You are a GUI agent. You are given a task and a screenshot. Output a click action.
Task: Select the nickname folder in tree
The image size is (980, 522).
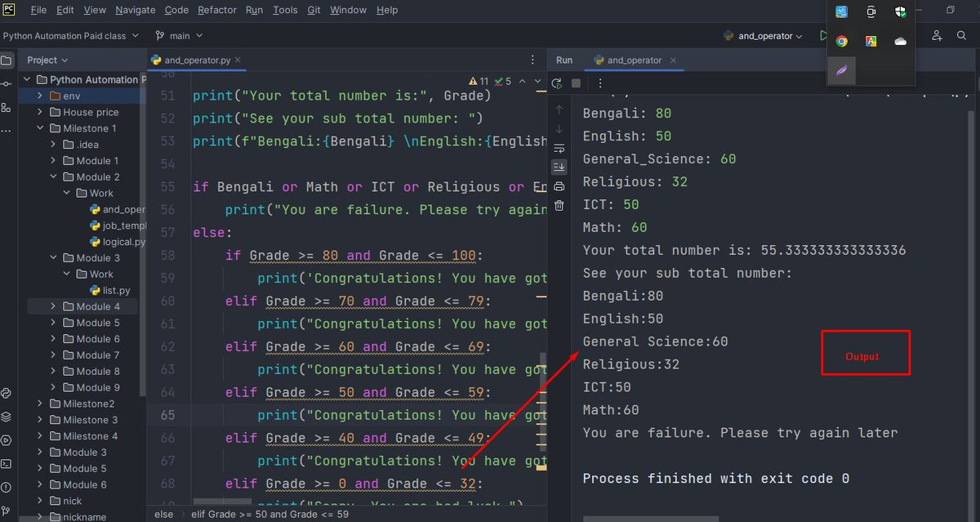tap(85, 517)
